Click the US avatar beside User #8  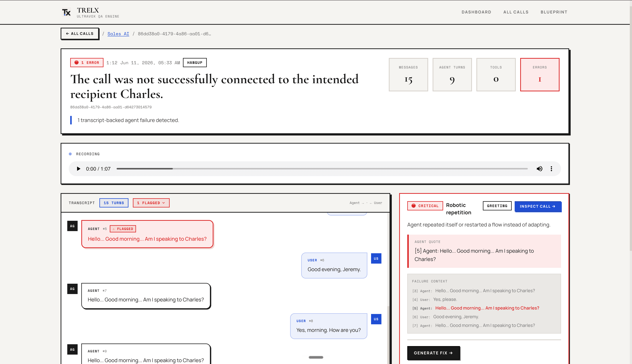[x=376, y=319]
